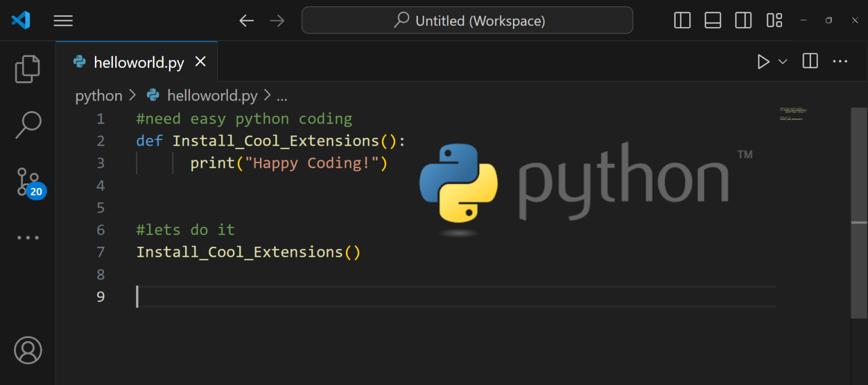Toggle the primary side bar layout icon
This screenshot has width=868, height=385.
(683, 20)
